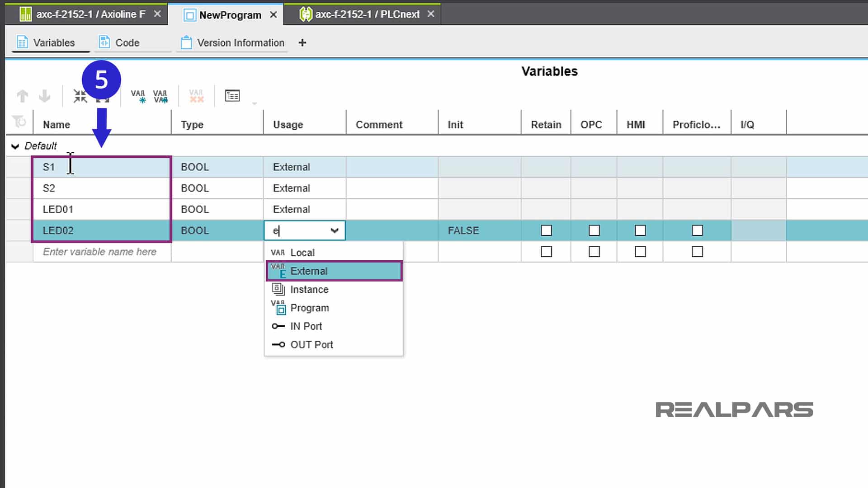This screenshot has width=868, height=488.
Task: Tick the OPC checkbox in the empty new row
Action: click(x=594, y=252)
